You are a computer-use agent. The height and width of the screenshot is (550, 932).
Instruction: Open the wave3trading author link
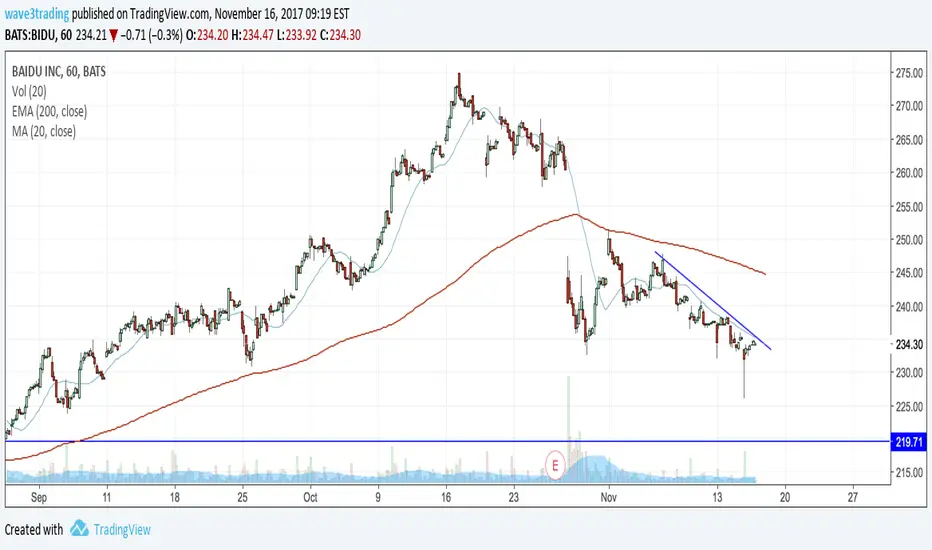click(37, 14)
